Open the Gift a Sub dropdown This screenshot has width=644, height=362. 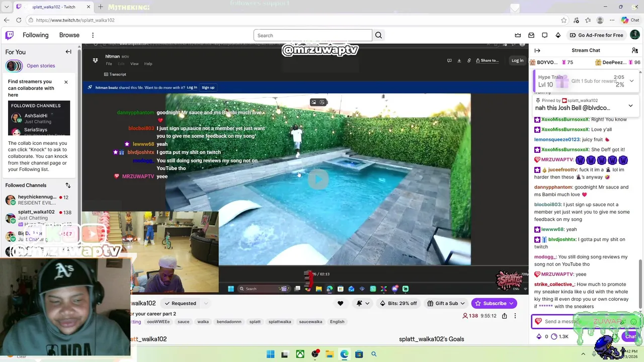point(446,303)
